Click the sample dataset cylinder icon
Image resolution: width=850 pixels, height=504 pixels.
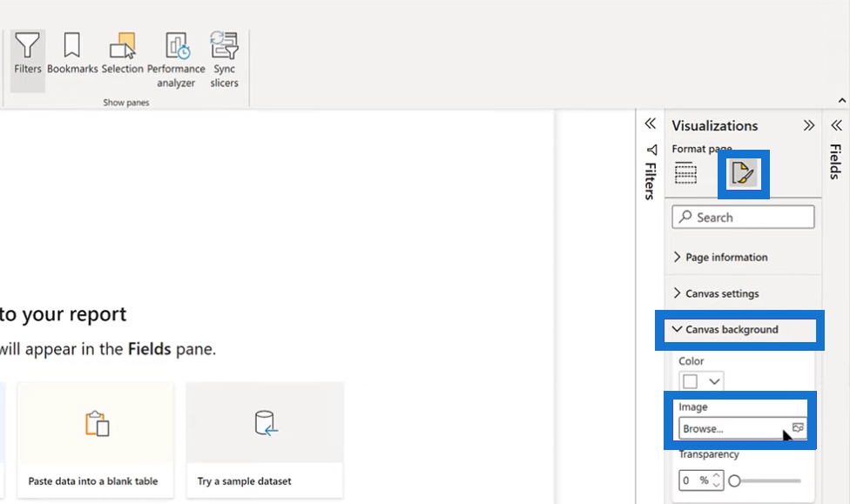point(266,423)
